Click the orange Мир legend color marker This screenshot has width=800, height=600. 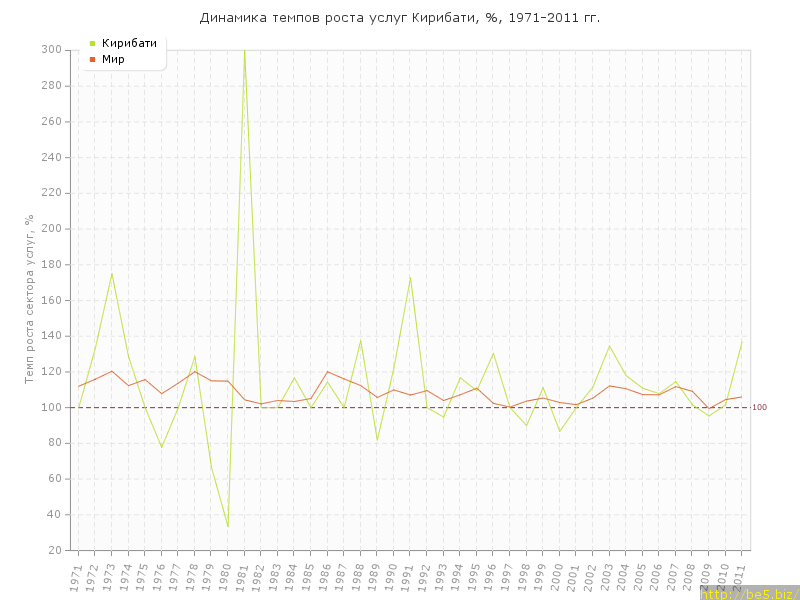point(93,59)
